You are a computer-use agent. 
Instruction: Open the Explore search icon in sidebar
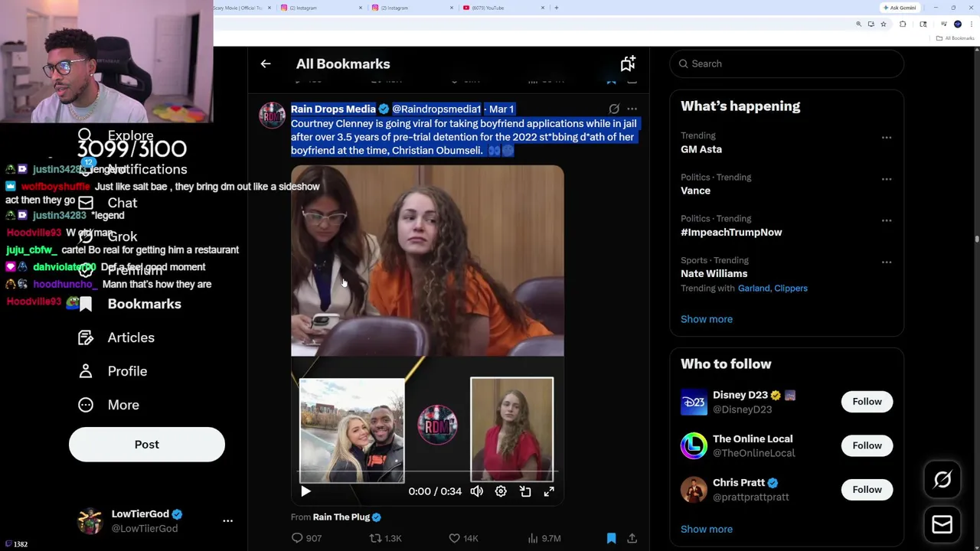pyautogui.click(x=86, y=136)
